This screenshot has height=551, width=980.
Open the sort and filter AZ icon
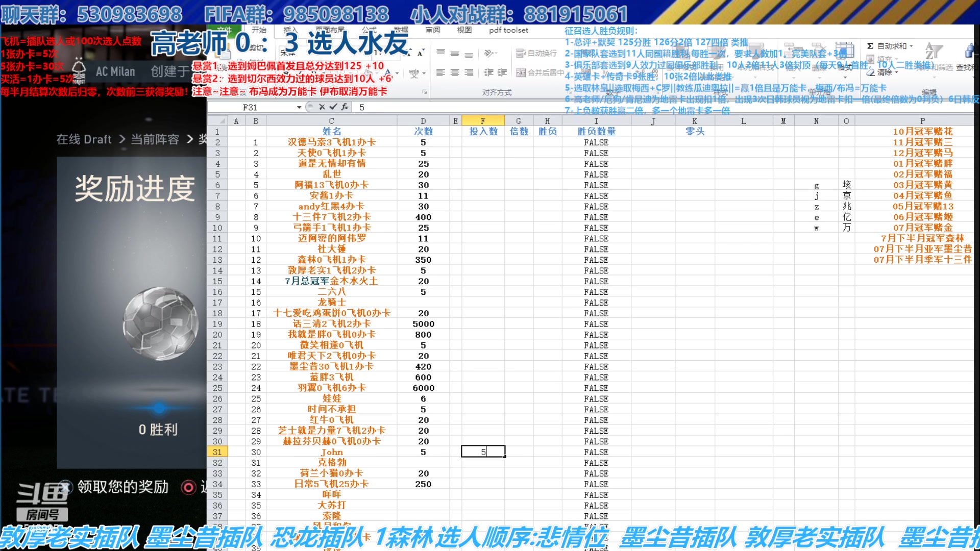coord(934,51)
